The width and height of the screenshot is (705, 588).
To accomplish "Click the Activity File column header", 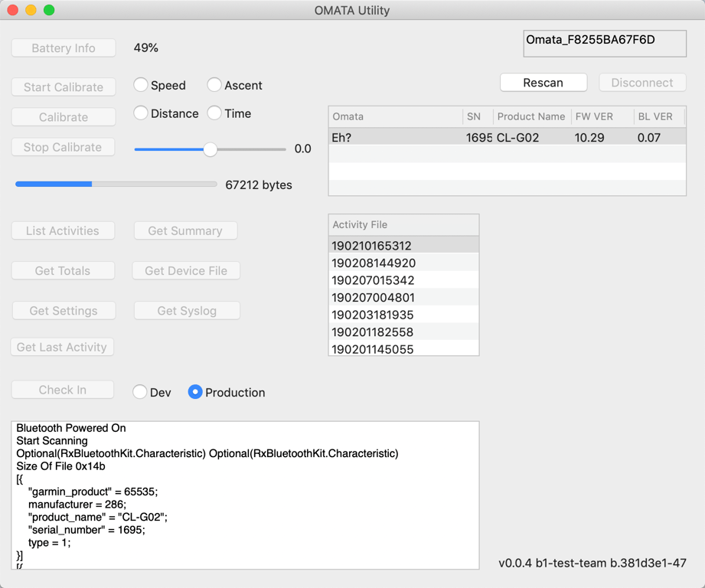I will pos(403,225).
